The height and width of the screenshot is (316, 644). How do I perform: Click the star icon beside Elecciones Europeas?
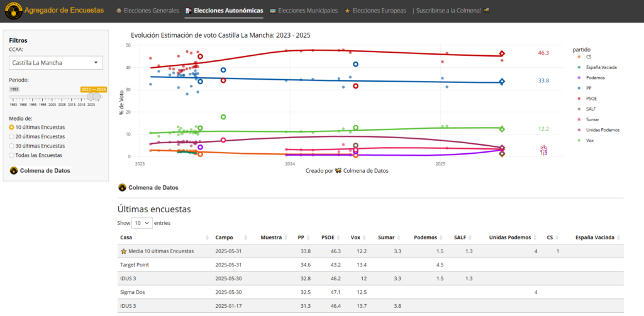click(347, 11)
